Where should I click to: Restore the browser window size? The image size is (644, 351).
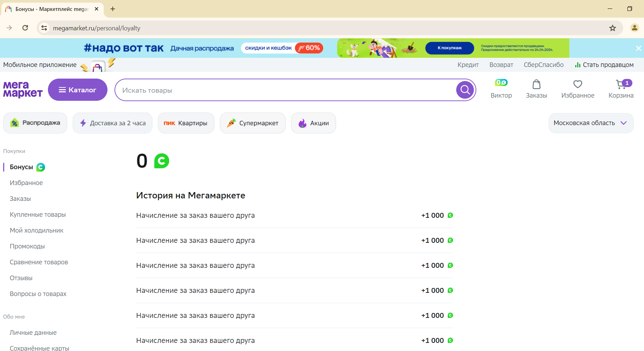click(630, 9)
